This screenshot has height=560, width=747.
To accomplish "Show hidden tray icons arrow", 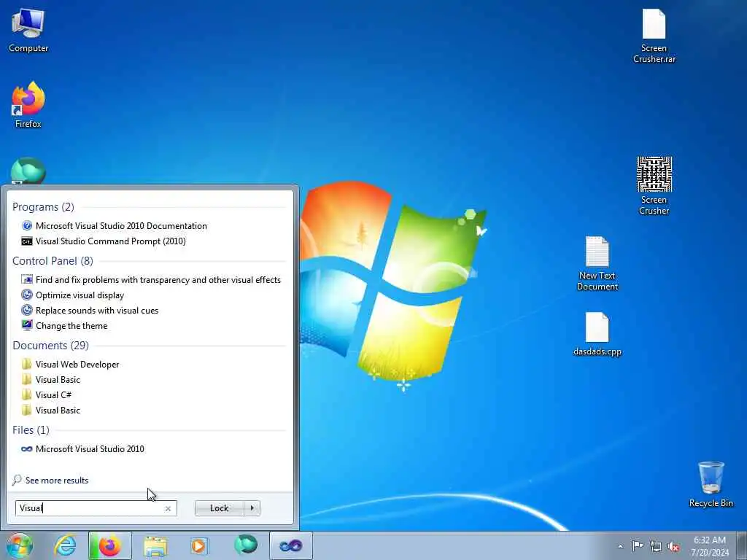I will 620,546.
